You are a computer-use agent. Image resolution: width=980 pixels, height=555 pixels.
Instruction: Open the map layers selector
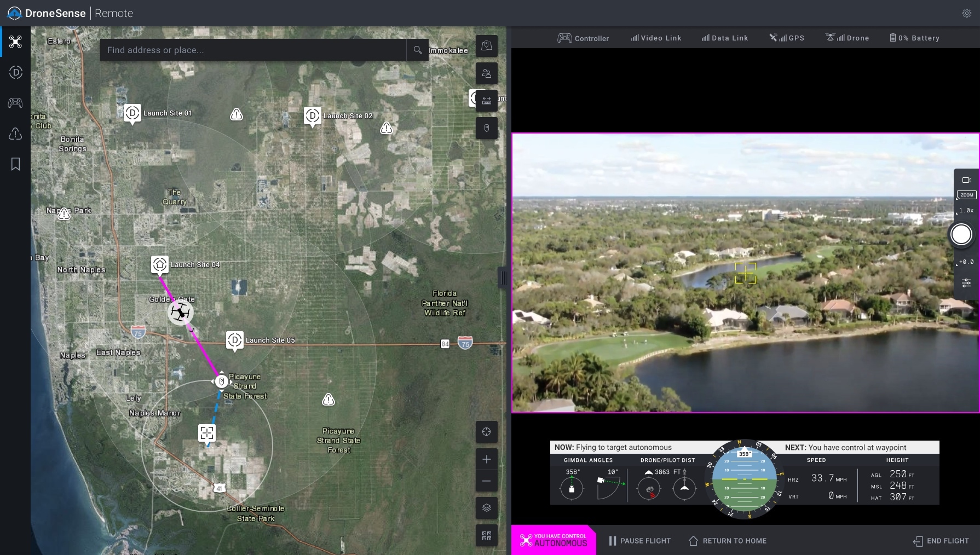[x=486, y=508]
